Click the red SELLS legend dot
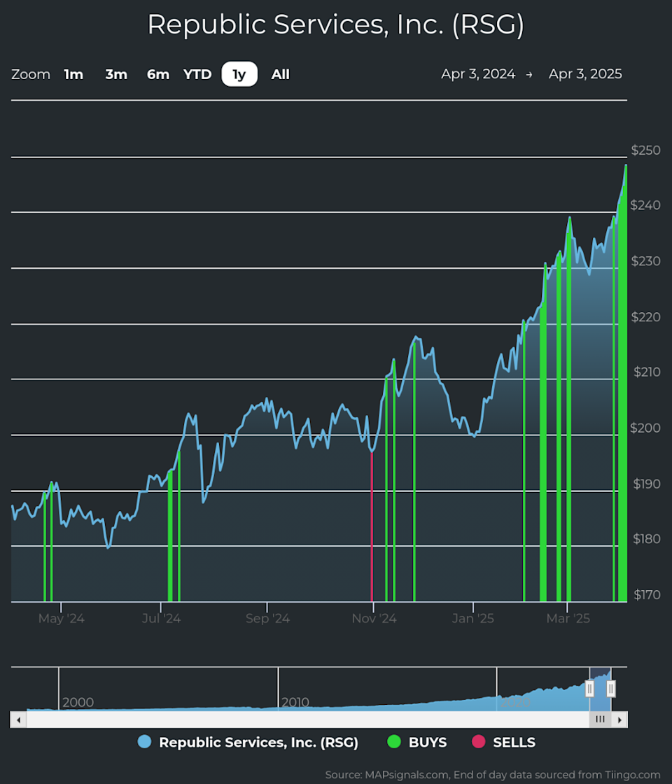The height and width of the screenshot is (784, 672). coord(479,741)
